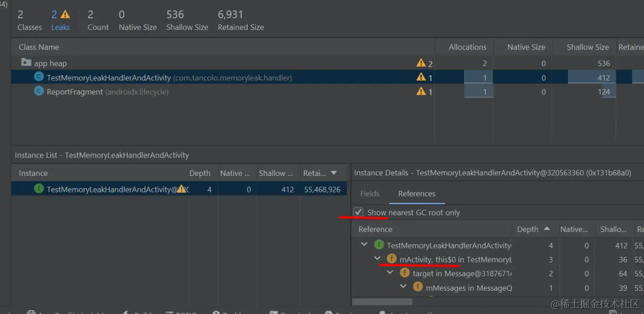Click leak warning icon in app heap row
Viewport: 644px width, 314px height.
[421, 63]
